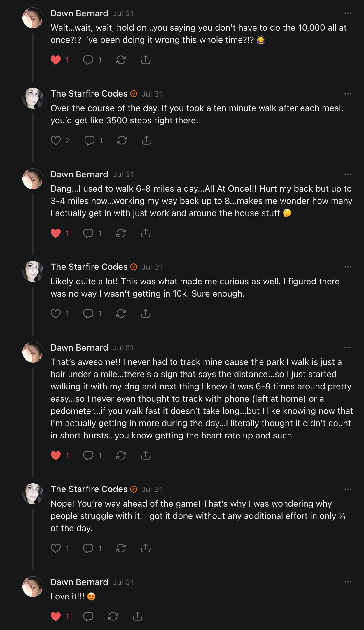Open Dawn Bernard's profile from 6-8 miles comment
The height and width of the screenshot is (630, 364).
tap(79, 174)
